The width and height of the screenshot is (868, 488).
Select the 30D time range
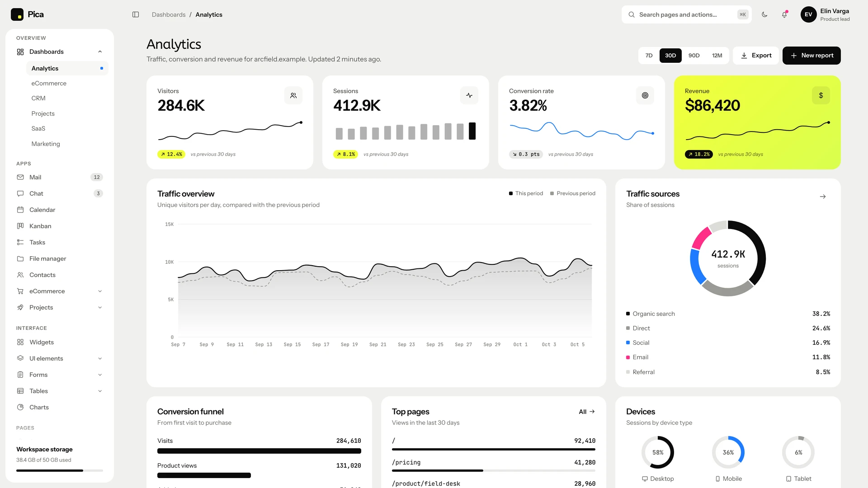coord(670,56)
